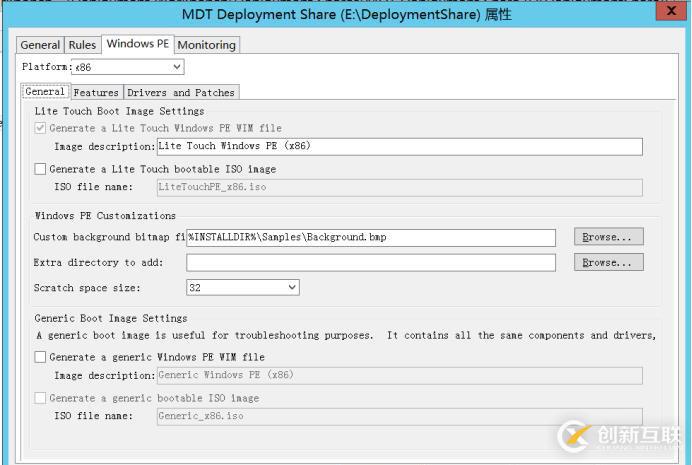Click the Generic Windows PE (x86) description field
692x465 pixels.
coord(400,375)
